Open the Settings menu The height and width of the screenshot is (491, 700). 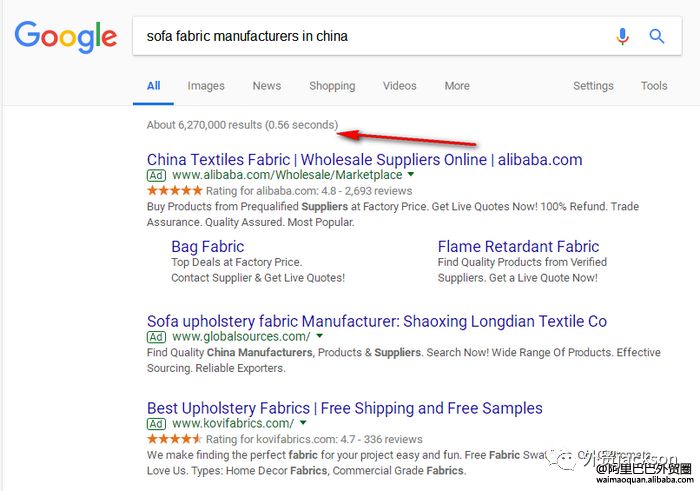[593, 86]
